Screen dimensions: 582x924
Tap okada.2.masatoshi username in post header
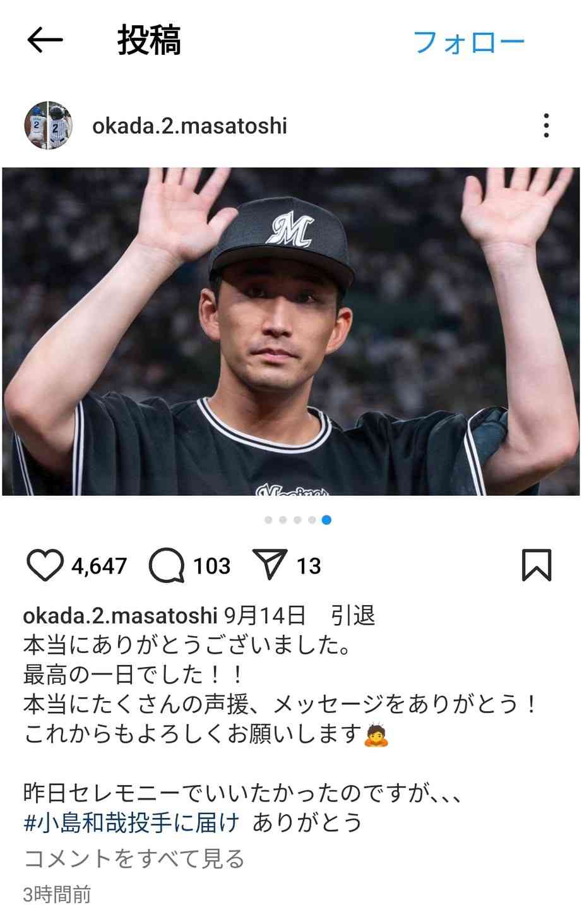[189, 126]
